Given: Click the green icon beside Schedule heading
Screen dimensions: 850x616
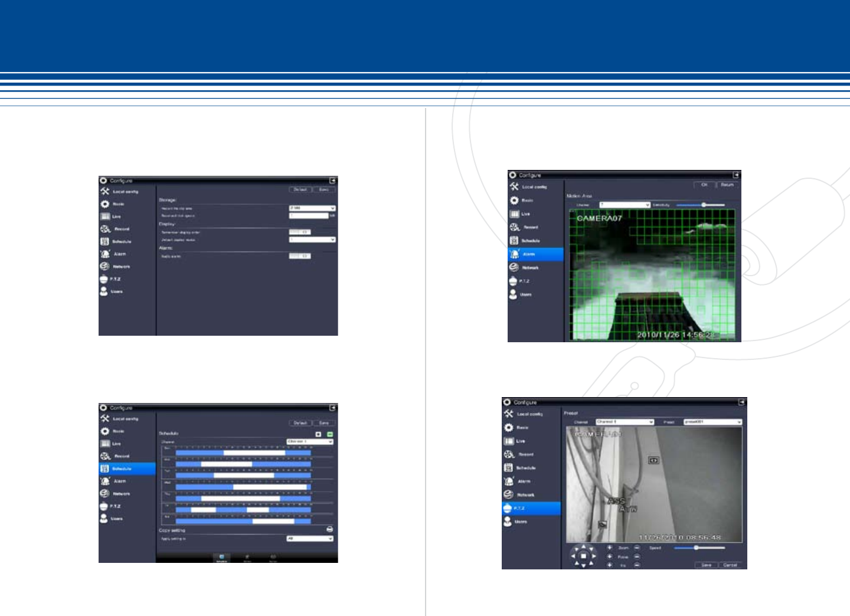Looking at the screenshot, I should pyautogui.click(x=330, y=434).
